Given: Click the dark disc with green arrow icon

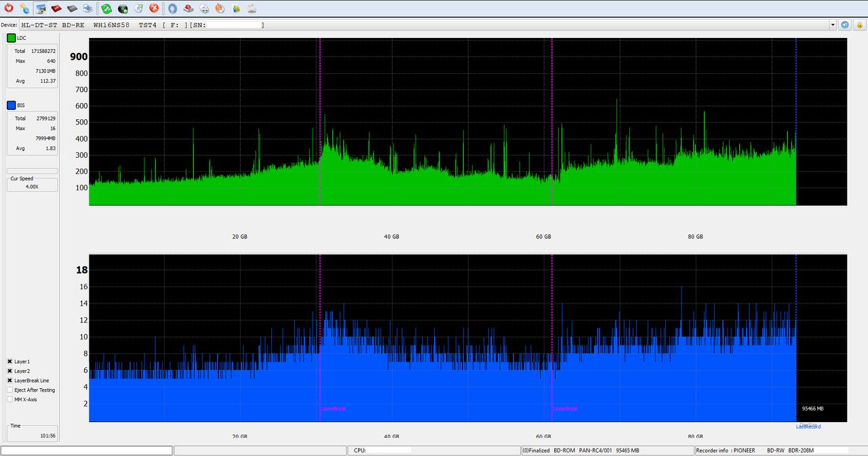Looking at the screenshot, I should point(123,8).
